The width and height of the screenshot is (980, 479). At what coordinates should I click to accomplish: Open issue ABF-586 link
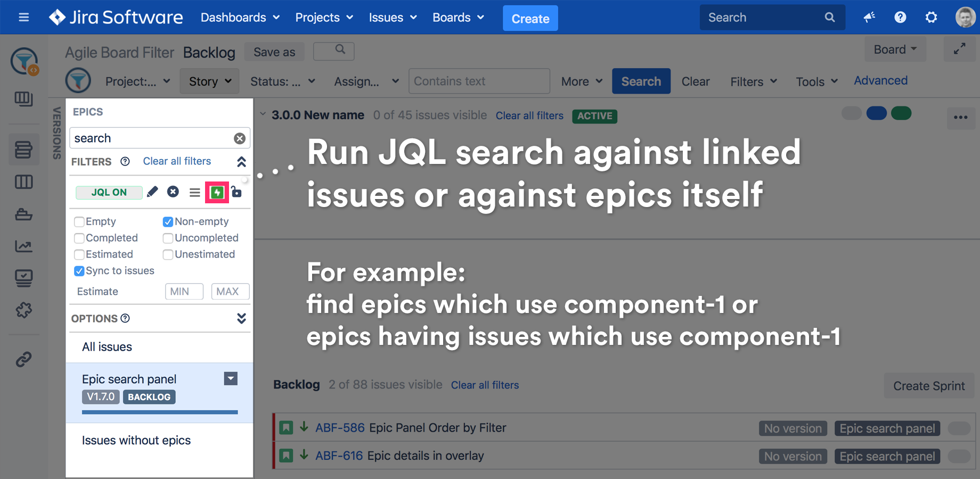click(x=340, y=428)
